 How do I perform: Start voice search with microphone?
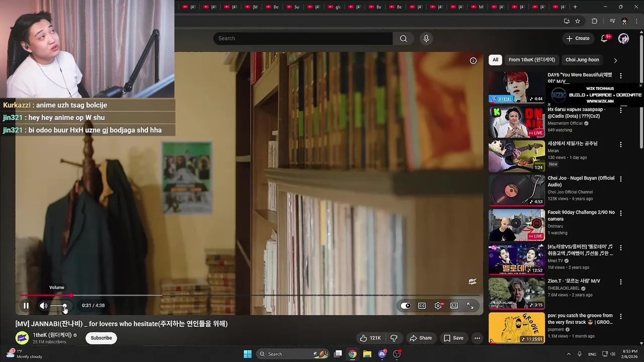[x=426, y=38]
